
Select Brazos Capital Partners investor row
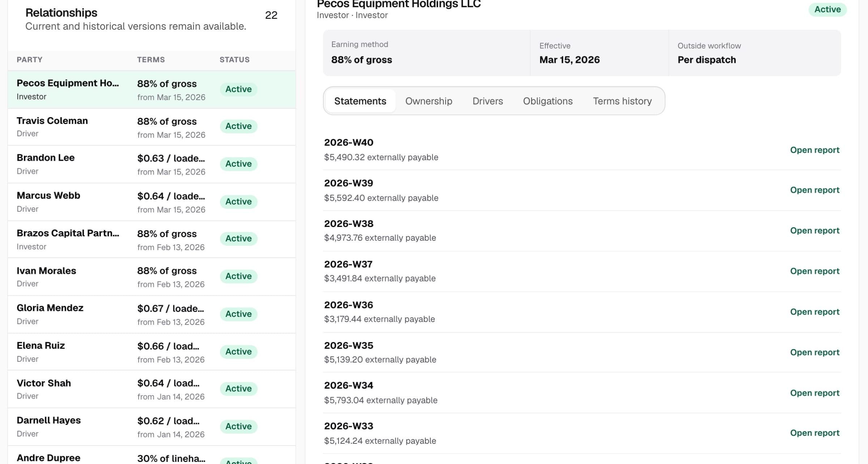point(152,240)
